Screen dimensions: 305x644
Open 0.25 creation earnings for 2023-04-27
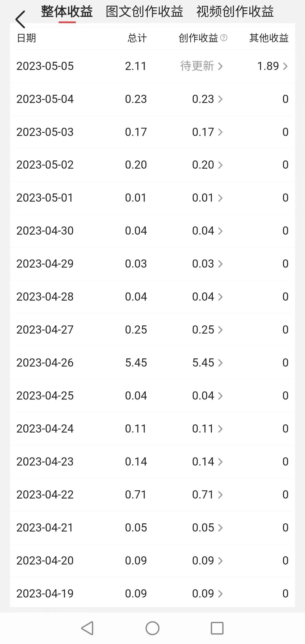[207, 330]
